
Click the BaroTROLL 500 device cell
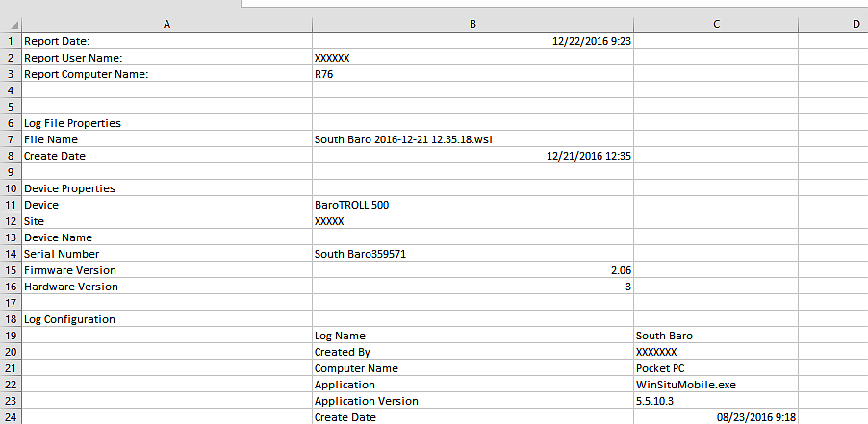click(x=472, y=205)
